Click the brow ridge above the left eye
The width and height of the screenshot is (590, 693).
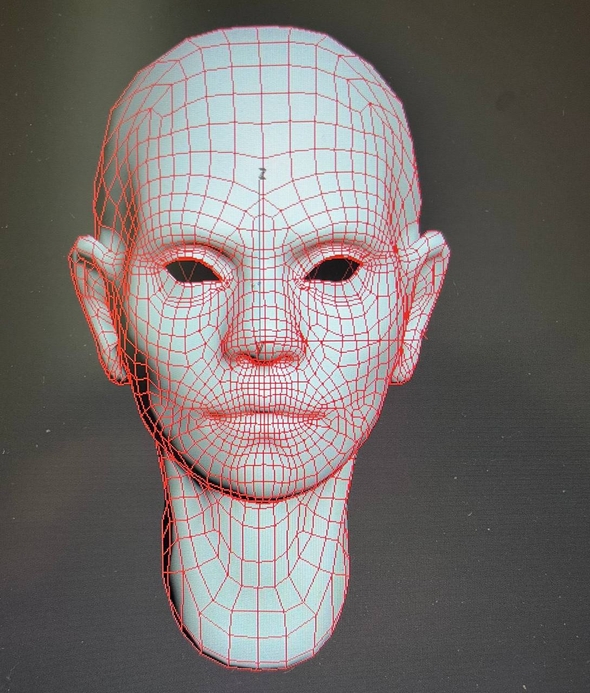[x=190, y=248]
